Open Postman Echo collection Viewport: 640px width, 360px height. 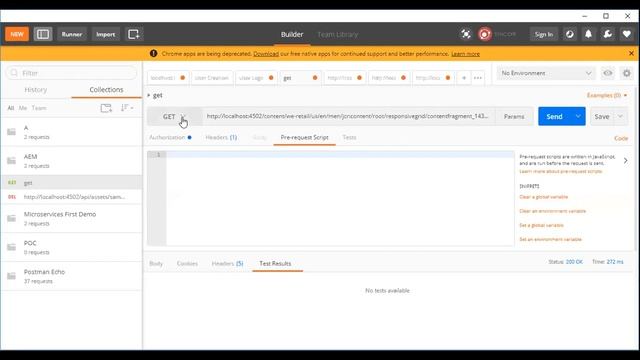click(71, 276)
